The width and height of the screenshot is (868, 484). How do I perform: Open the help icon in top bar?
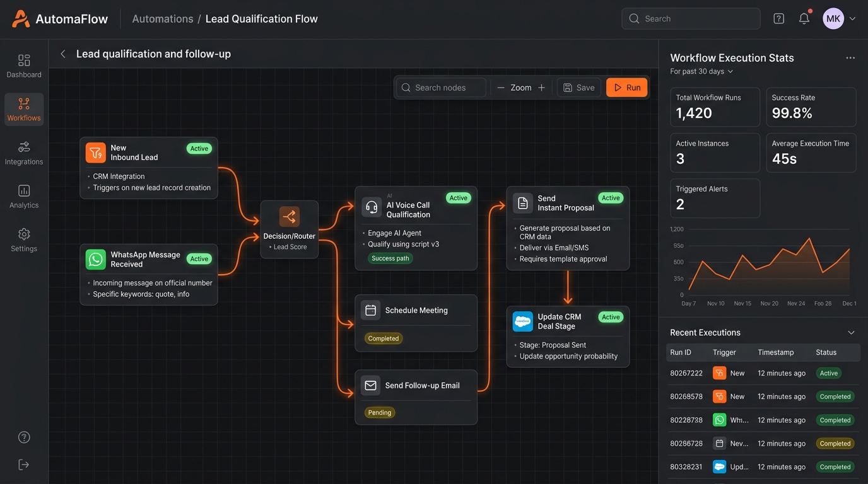coord(778,19)
